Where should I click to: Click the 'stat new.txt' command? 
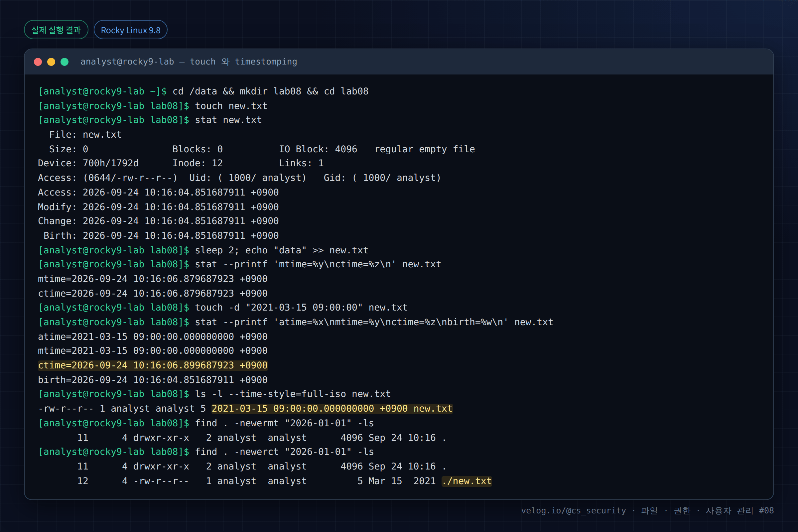[228, 120]
